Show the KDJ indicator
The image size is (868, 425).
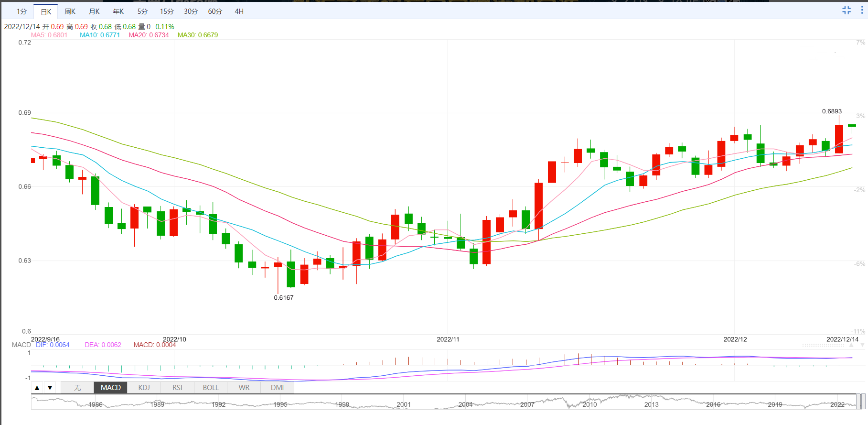click(x=144, y=388)
